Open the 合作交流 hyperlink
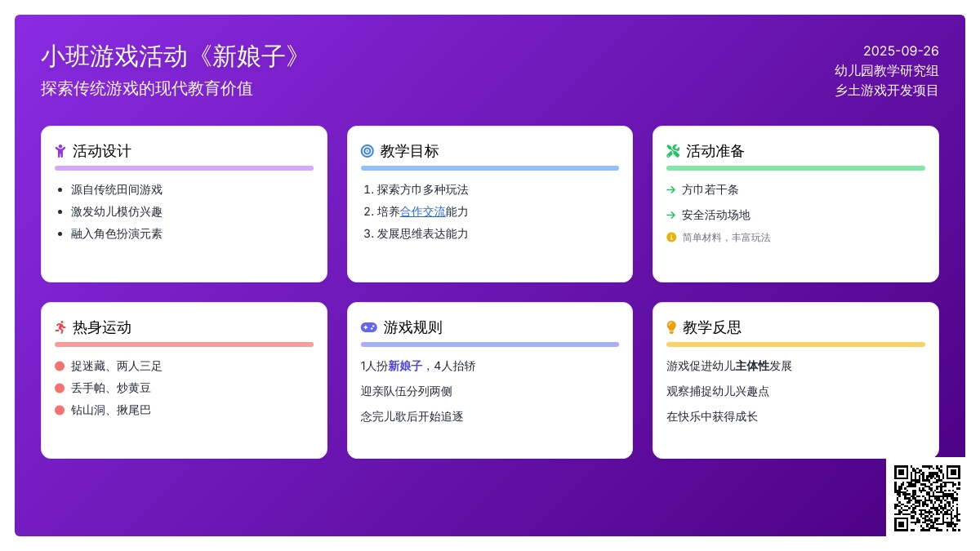Screen dimensions: 980x551 (x=422, y=211)
